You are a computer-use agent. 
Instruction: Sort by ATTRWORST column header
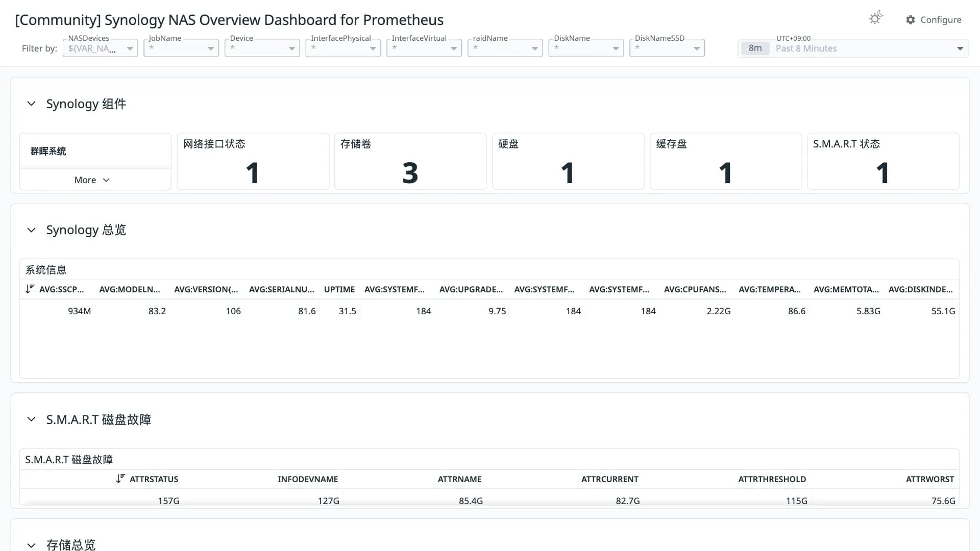(x=930, y=479)
